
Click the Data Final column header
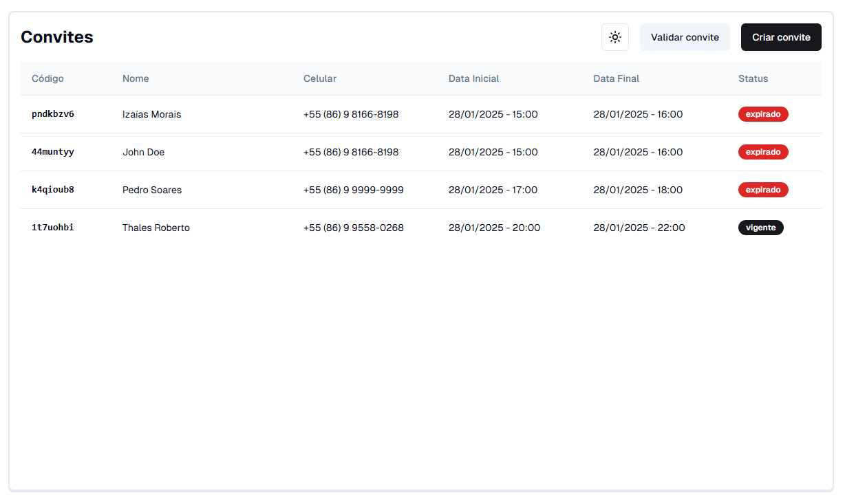(616, 78)
